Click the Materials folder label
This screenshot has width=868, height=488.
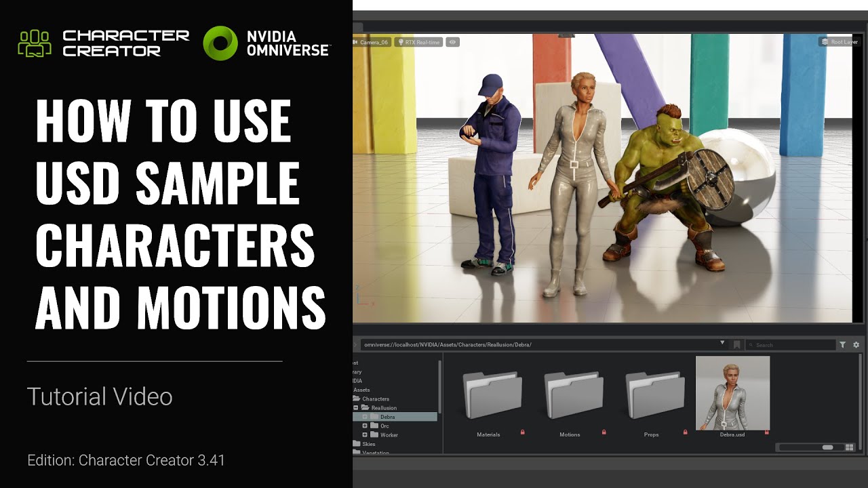tap(488, 434)
